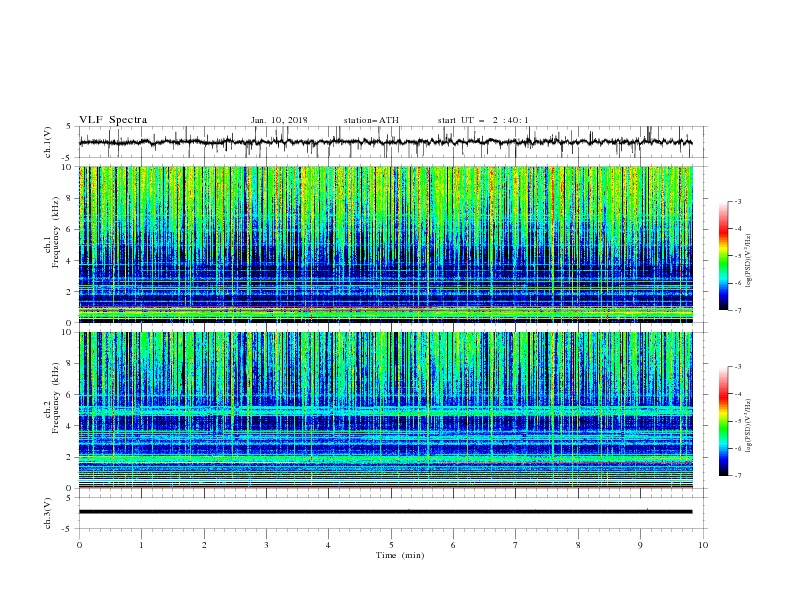The height and width of the screenshot is (612, 792).
Task: Click the ch.1 color bar log(PSD) unit label
Action: point(748,261)
